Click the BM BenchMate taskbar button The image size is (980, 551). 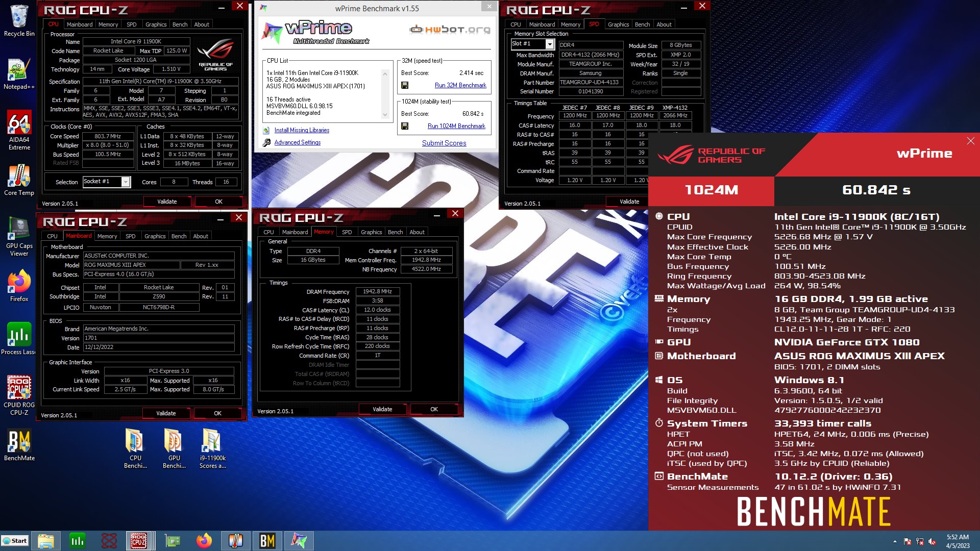pyautogui.click(x=267, y=541)
